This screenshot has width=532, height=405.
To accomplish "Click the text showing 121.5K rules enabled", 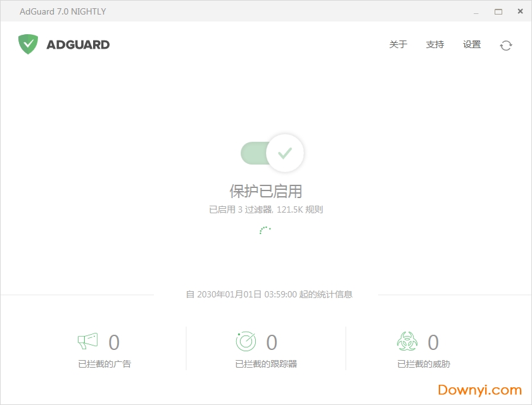I will click(x=265, y=209).
